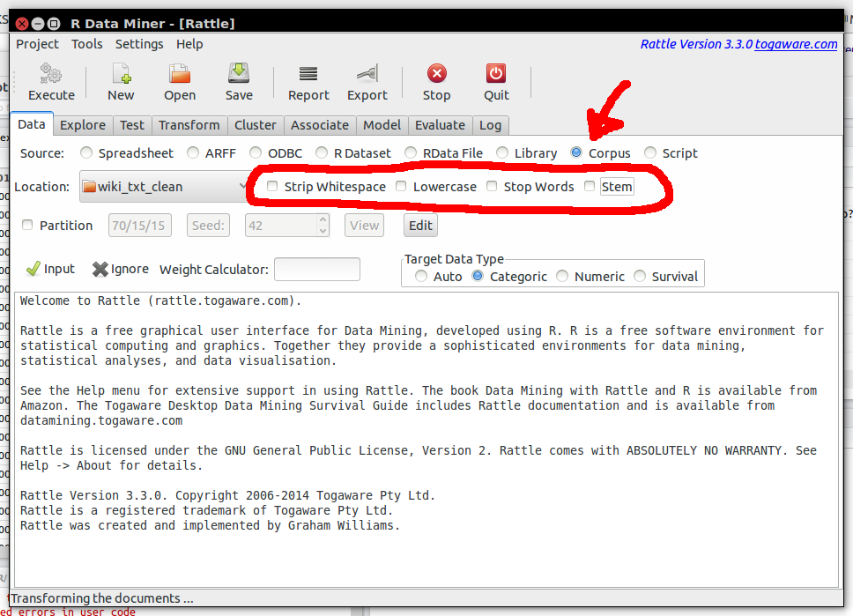Switch to the Explore tab
This screenshot has width=853, height=616.
click(x=83, y=125)
